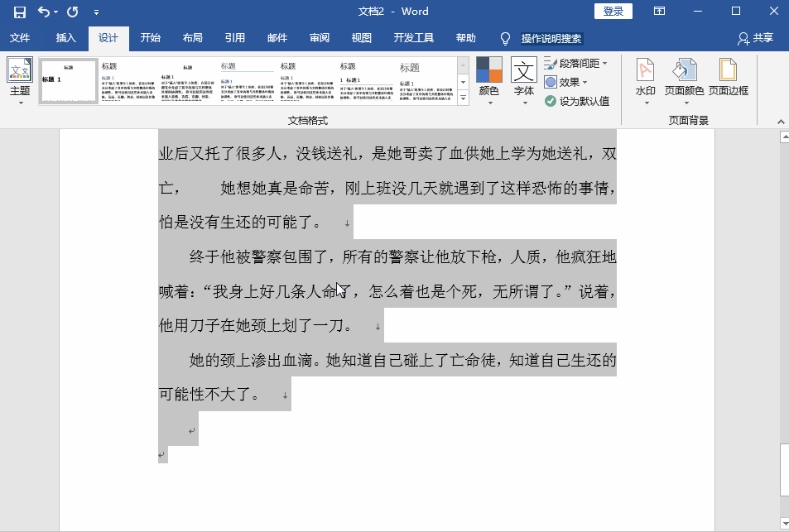789x532 pixels.
Task: Expand the document format style gallery
Action: coord(463,98)
